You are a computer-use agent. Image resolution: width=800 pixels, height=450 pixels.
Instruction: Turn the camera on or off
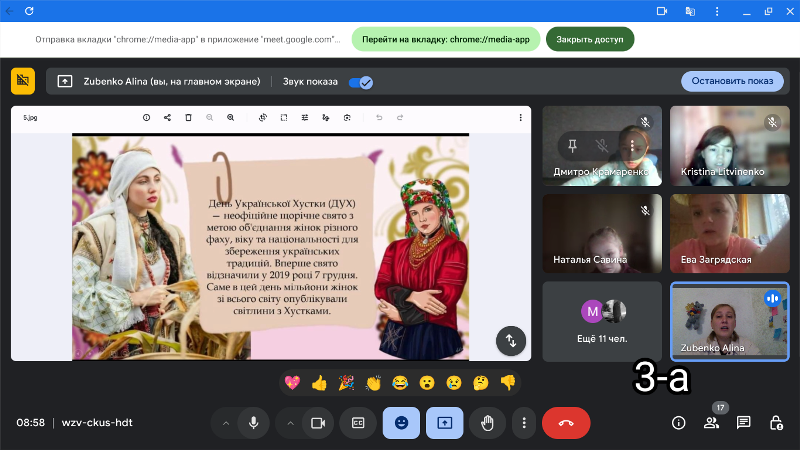(x=318, y=423)
